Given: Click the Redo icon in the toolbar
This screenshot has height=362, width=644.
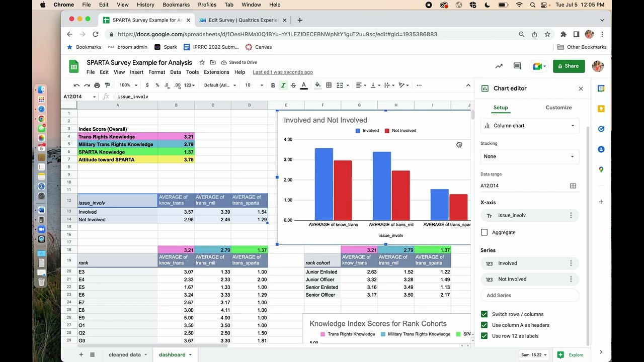Looking at the screenshot, I should coord(87,85).
